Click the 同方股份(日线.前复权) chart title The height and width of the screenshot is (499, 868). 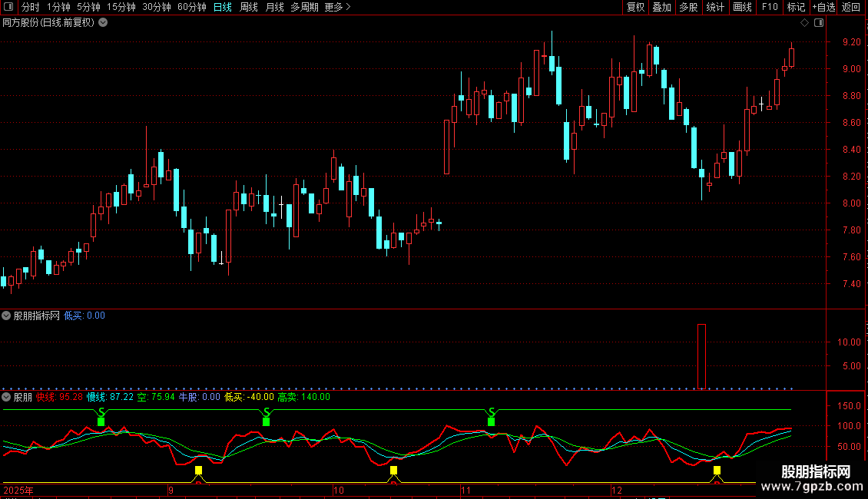click(x=48, y=23)
